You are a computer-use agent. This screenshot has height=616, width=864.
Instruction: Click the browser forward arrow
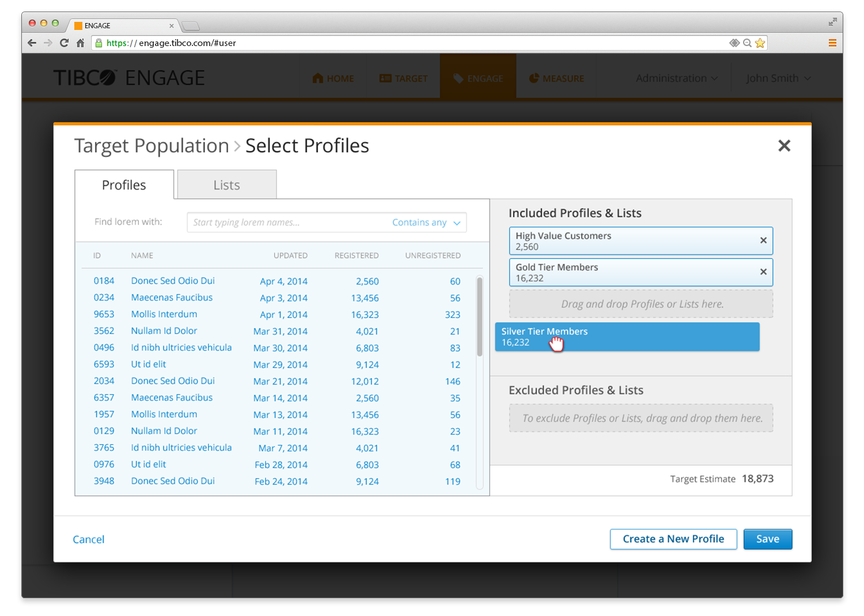coord(48,43)
